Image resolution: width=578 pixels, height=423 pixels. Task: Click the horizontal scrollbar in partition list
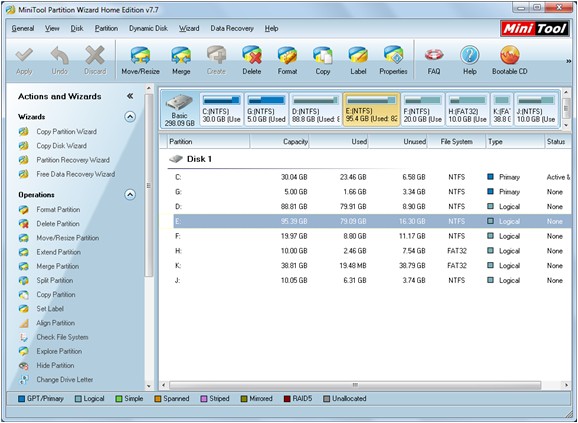pyautogui.click(x=355, y=385)
